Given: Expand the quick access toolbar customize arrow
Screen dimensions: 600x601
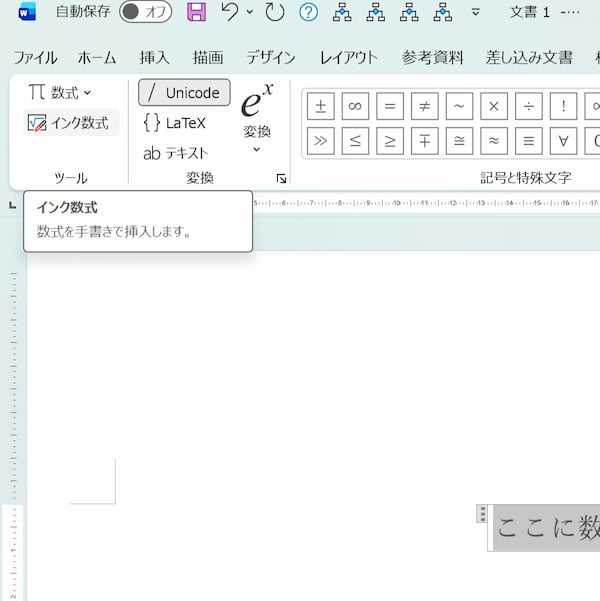Looking at the screenshot, I should click(x=475, y=12).
